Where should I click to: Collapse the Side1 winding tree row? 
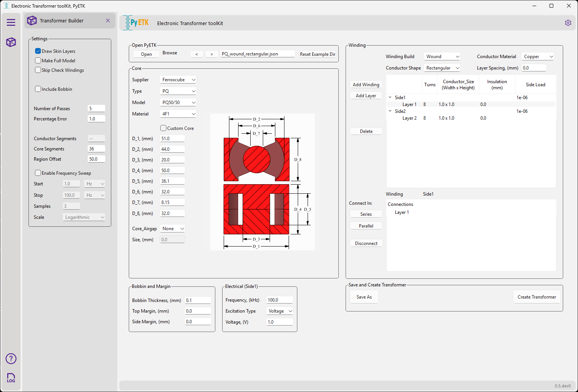pos(390,98)
